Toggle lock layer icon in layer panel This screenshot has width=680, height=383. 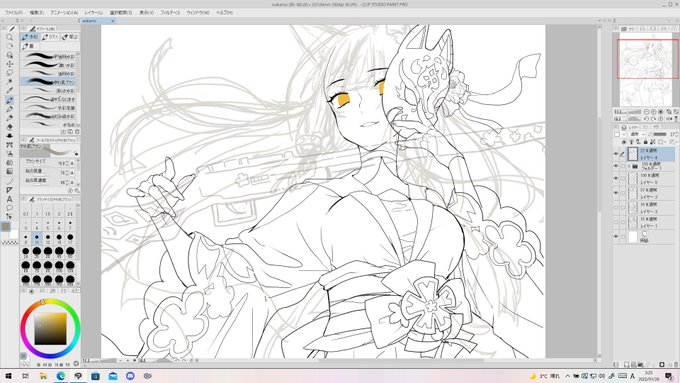pos(645,142)
